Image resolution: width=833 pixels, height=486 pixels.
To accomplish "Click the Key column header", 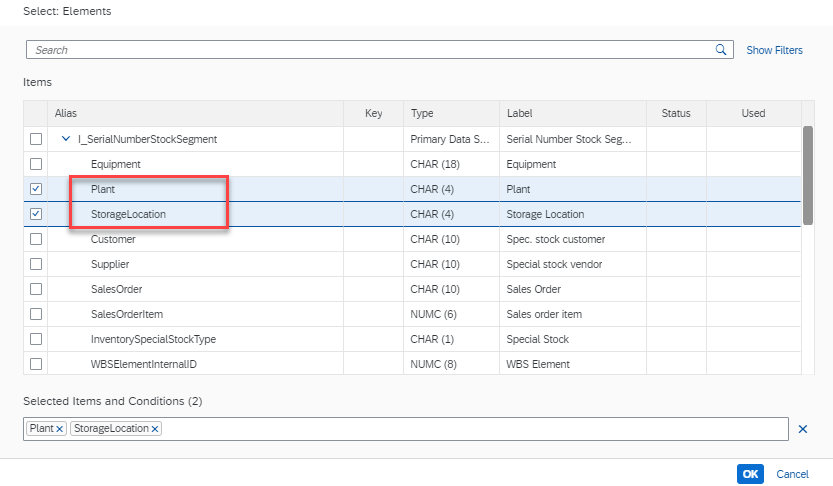I will pyautogui.click(x=373, y=113).
